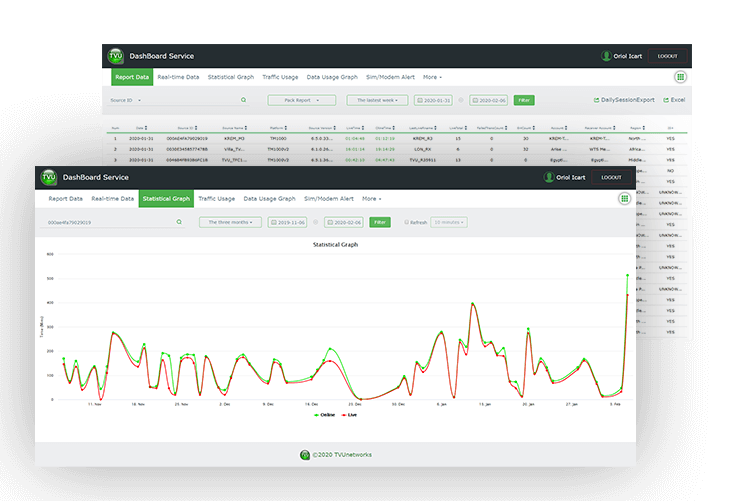The image size is (749, 501).
Task: Switch to the Traffic Usage tab in front window
Action: (216, 199)
